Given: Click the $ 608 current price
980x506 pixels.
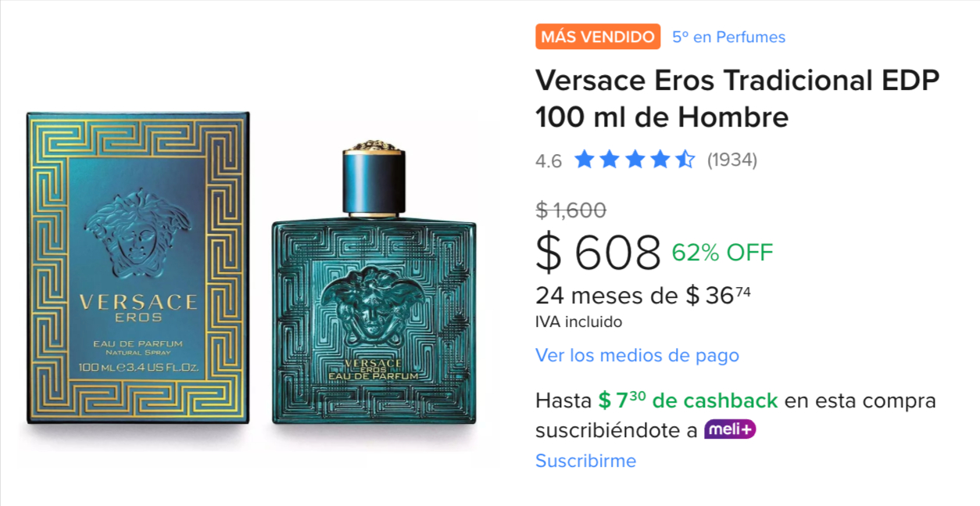Looking at the screenshot, I should (599, 253).
